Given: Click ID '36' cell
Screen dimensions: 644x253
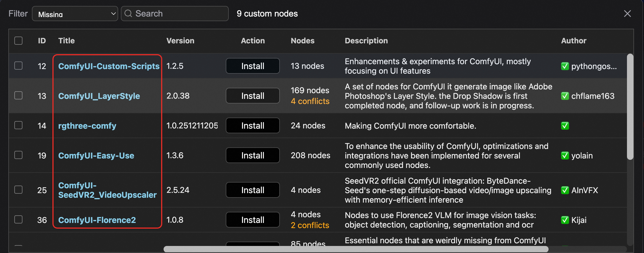Looking at the screenshot, I should click(x=42, y=220).
